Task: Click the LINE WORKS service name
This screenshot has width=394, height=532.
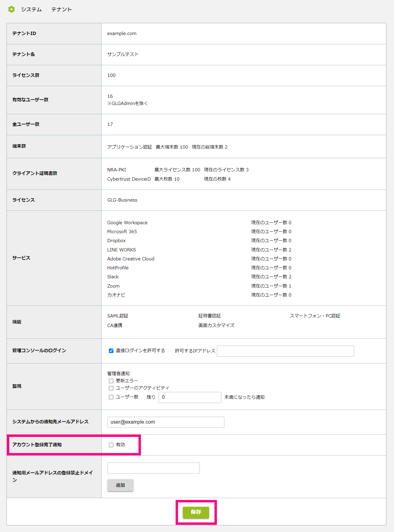Action: point(121,250)
